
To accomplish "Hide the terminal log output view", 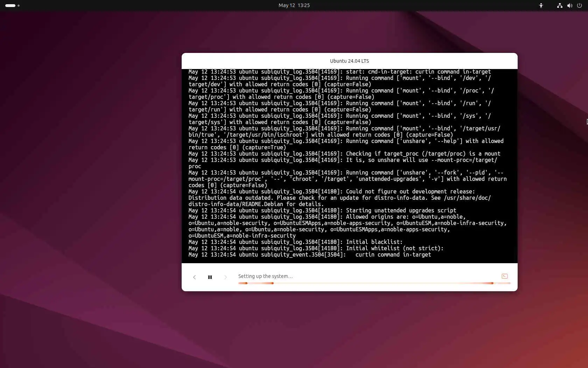I will (x=504, y=276).
